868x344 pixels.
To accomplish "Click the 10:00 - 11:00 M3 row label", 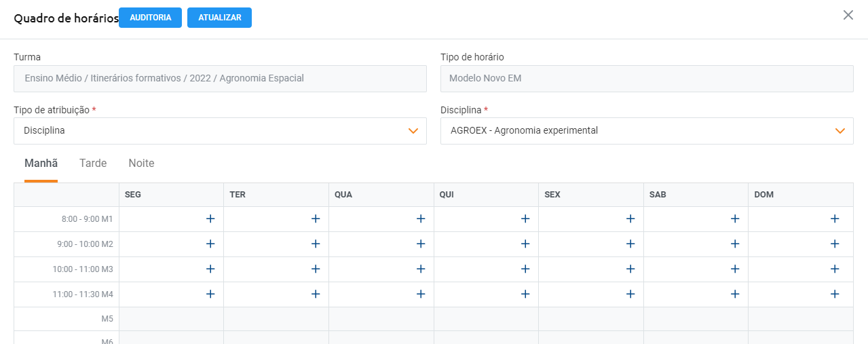I will (x=83, y=269).
